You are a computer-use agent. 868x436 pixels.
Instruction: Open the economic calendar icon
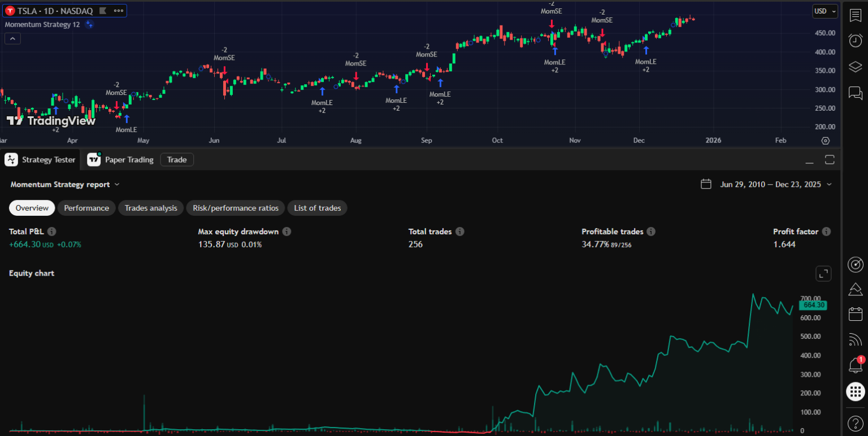pyautogui.click(x=855, y=313)
